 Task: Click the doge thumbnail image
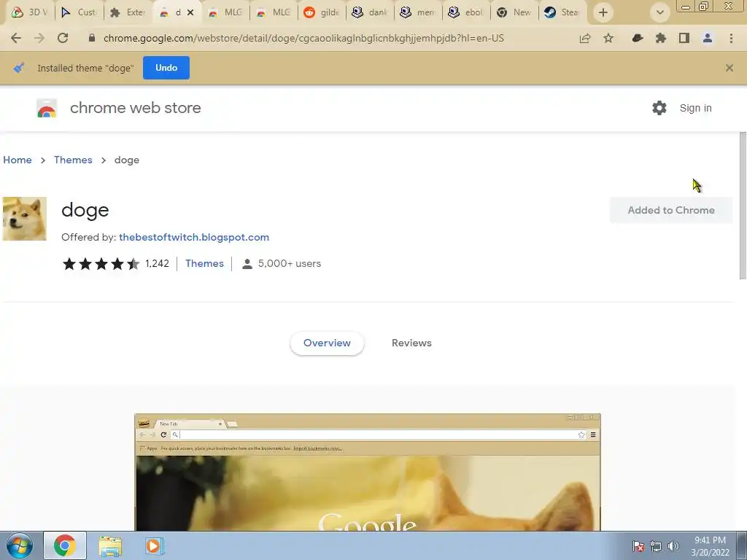pyautogui.click(x=25, y=219)
